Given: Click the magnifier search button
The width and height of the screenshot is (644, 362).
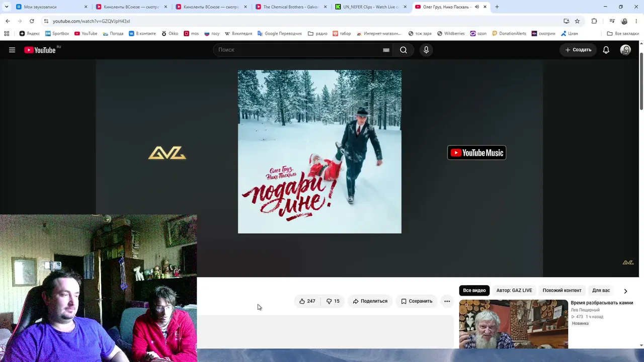Looking at the screenshot, I should (404, 50).
